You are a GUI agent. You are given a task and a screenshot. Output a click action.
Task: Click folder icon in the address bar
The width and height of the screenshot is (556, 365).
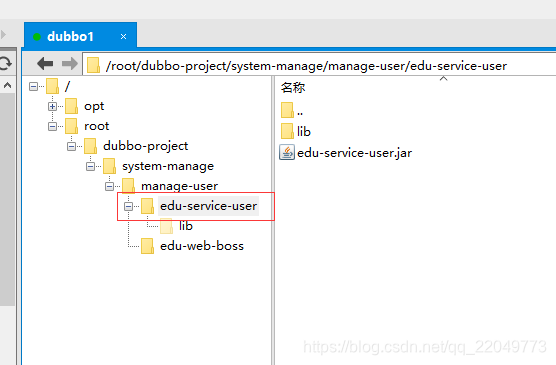click(x=93, y=65)
